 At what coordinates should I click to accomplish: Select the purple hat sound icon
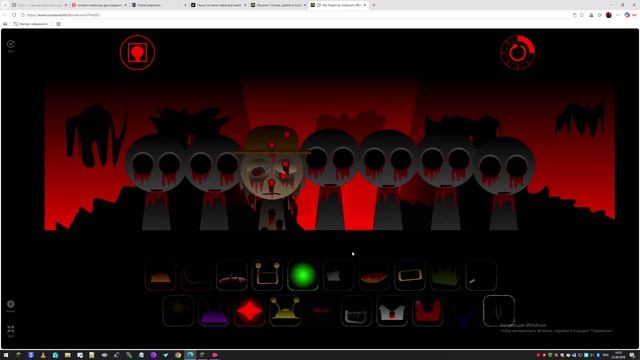click(214, 311)
